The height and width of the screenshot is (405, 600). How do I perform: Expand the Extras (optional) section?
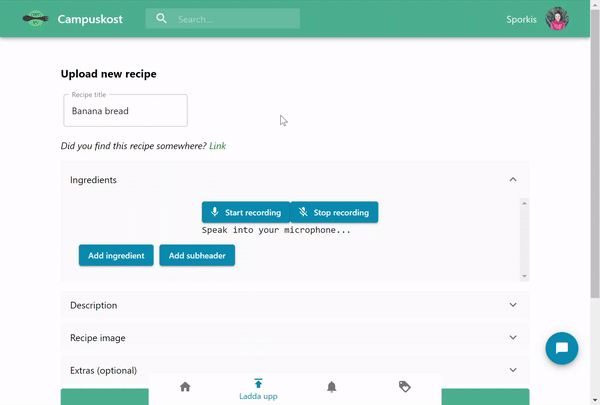[295, 370]
